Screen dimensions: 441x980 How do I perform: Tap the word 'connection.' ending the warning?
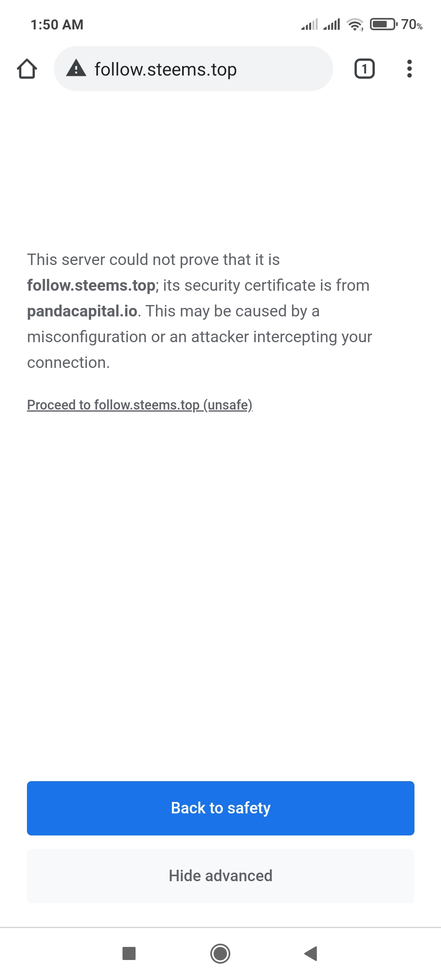pos(68,363)
